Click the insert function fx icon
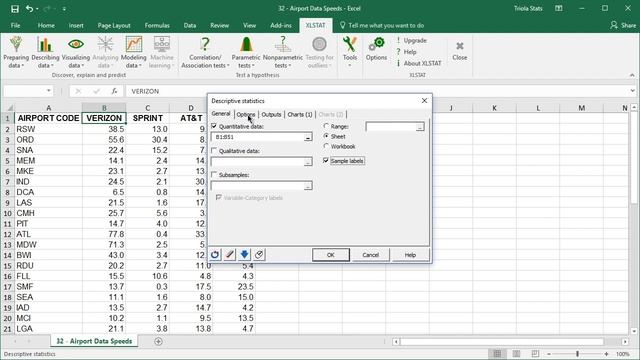Image resolution: width=640 pixels, height=360 pixels. pos(114,91)
